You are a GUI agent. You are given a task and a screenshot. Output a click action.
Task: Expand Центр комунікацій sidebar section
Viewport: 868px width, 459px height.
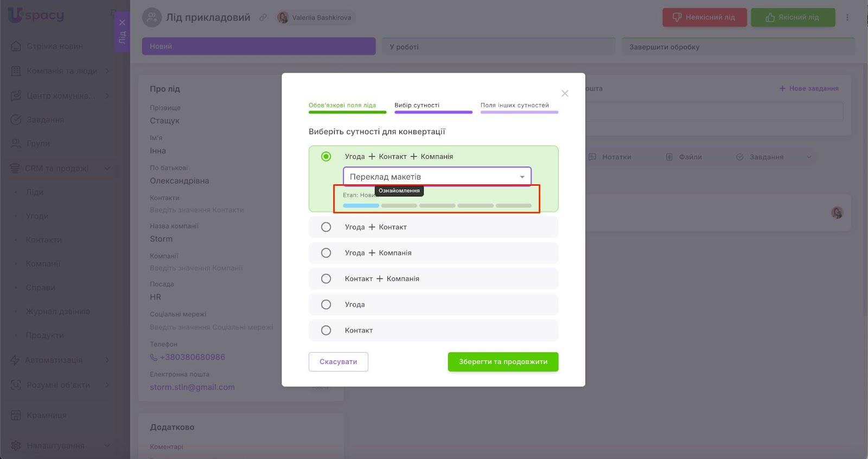point(60,95)
